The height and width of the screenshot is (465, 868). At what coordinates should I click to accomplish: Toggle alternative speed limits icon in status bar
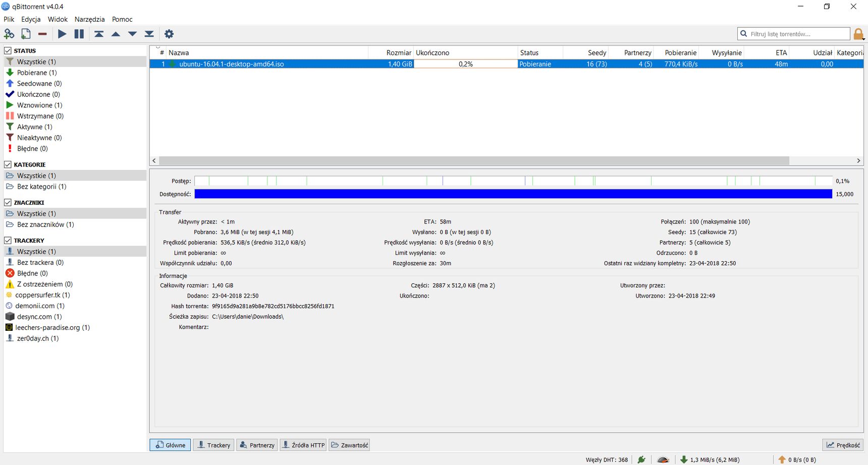click(663, 459)
